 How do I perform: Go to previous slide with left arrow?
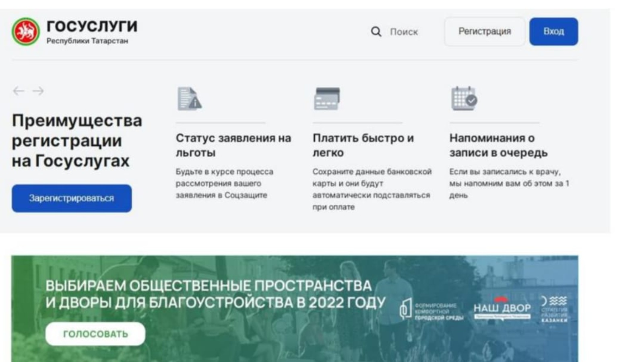[19, 91]
